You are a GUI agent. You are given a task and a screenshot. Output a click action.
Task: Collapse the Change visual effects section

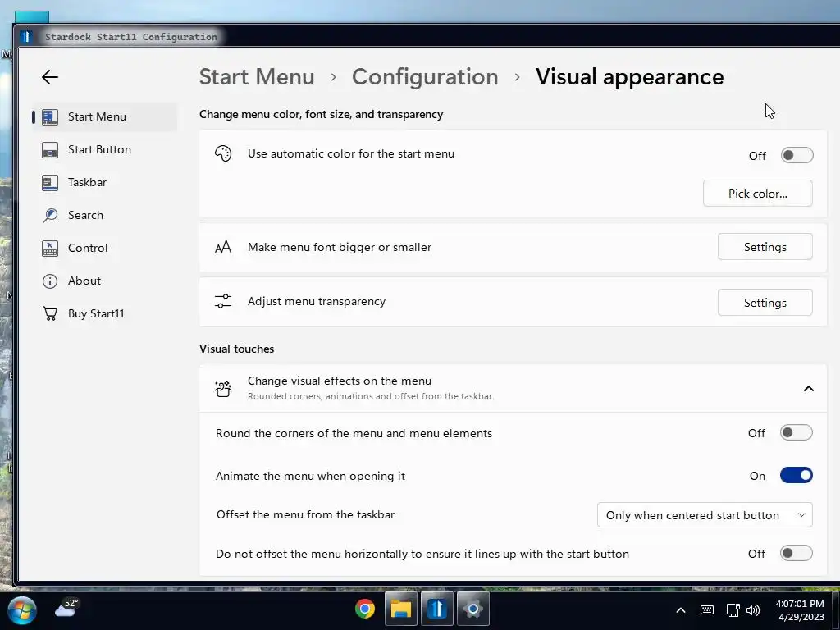coord(808,389)
